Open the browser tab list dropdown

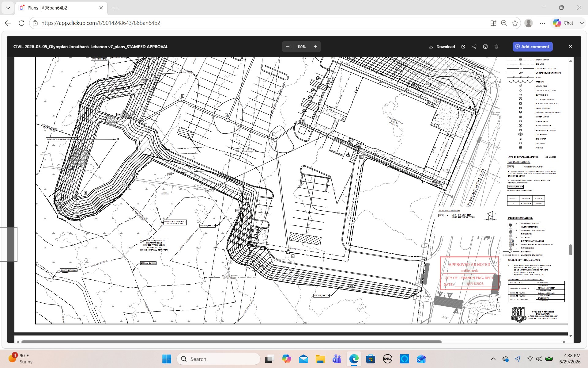pyautogui.click(x=8, y=8)
